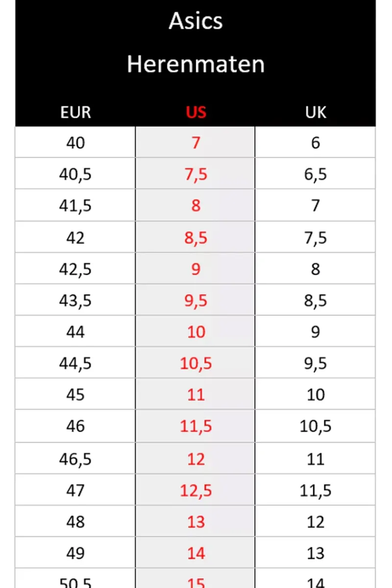Click the Herenmaten heading

(x=196, y=64)
